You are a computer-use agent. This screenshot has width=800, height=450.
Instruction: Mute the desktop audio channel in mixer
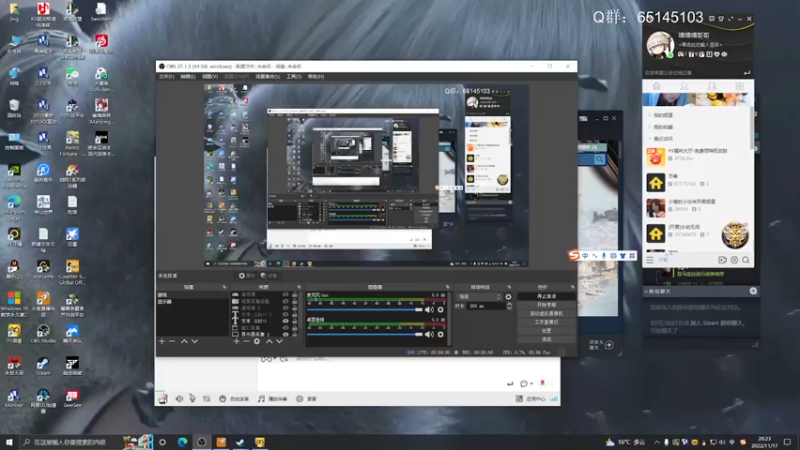429,334
